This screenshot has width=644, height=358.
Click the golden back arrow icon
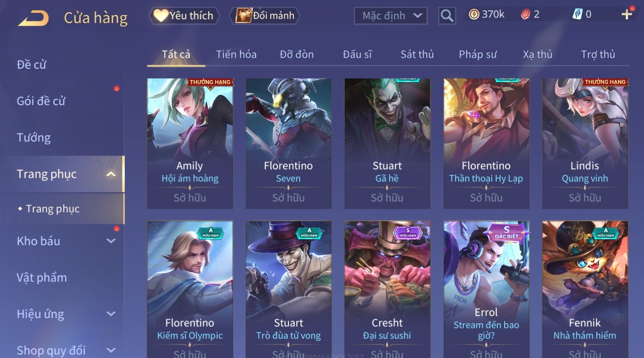33,18
